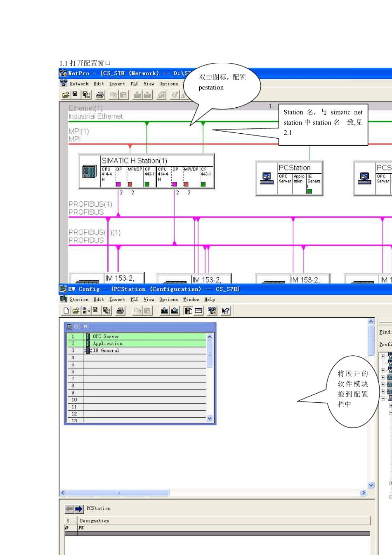Select Application row in PC rack
392x555 pixels.
point(137,343)
